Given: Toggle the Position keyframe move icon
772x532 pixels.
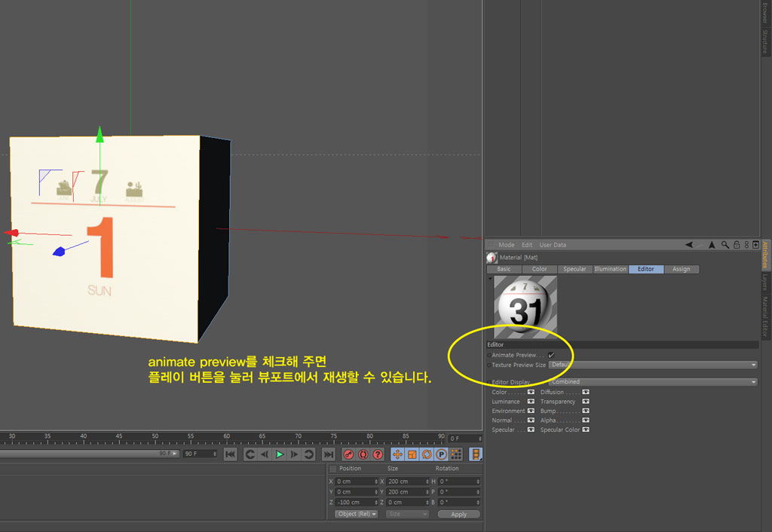Looking at the screenshot, I should click(x=397, y=454).
